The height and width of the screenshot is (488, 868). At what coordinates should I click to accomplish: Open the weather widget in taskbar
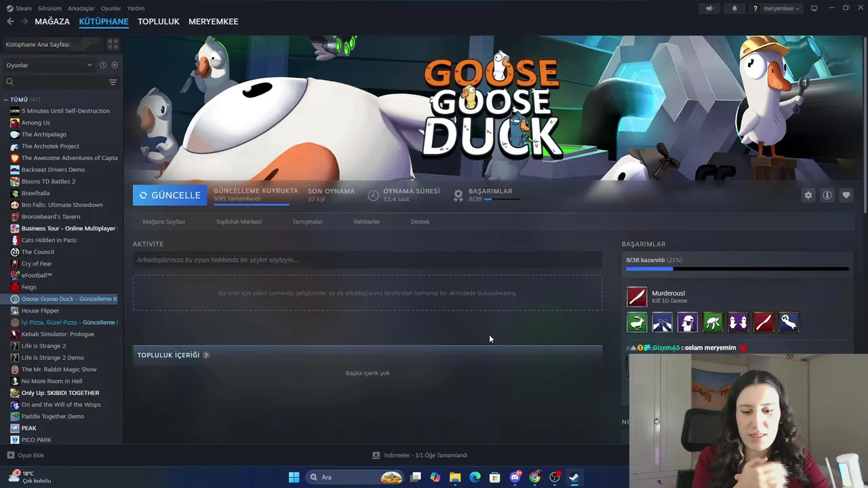tap(30, 476)
